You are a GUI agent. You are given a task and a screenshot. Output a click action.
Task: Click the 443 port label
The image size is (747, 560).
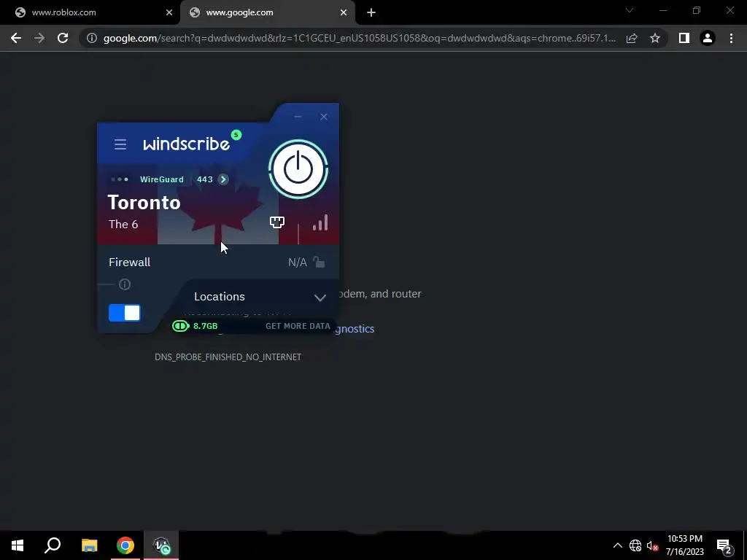[205, 179]
